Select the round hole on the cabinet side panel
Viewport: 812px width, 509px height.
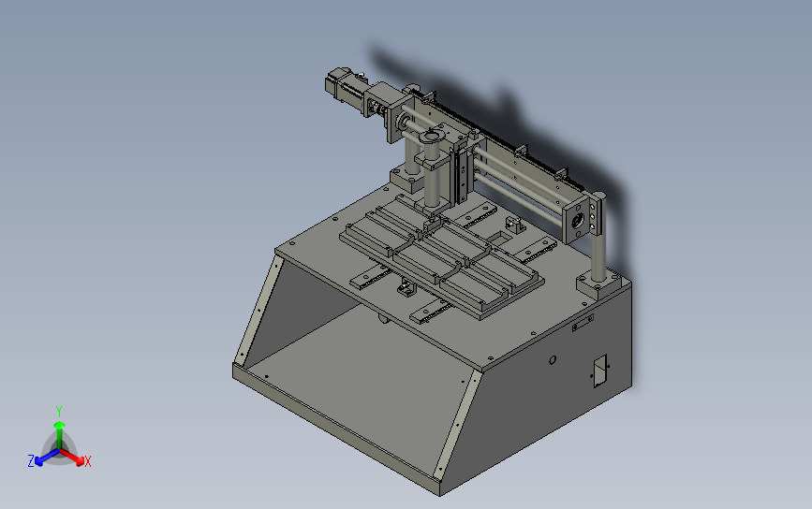pyautogui.click(x=553, y=359)
